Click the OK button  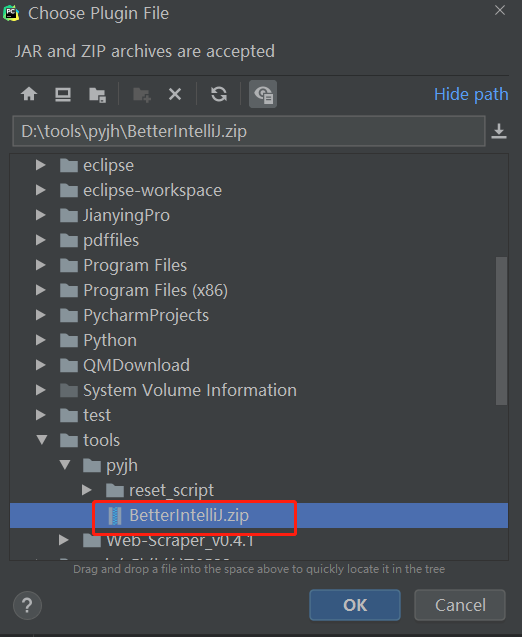click(355, 605)
